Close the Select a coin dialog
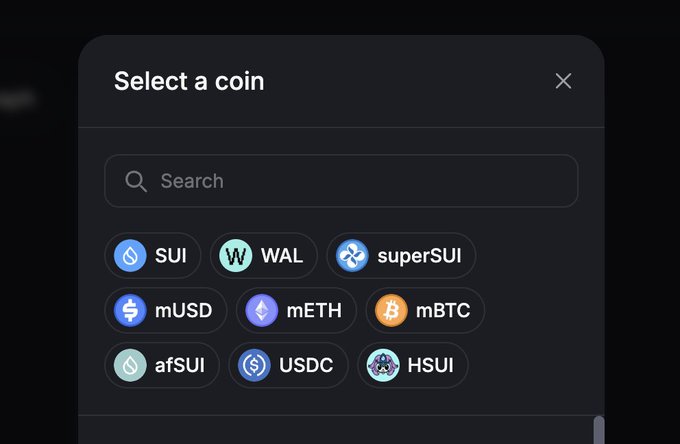 click(563, 81)
